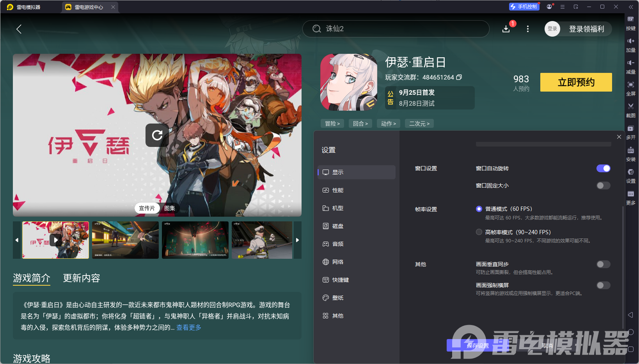
Task: Select the second gameplay screenshot thumbnail
Action: point(125,240)
